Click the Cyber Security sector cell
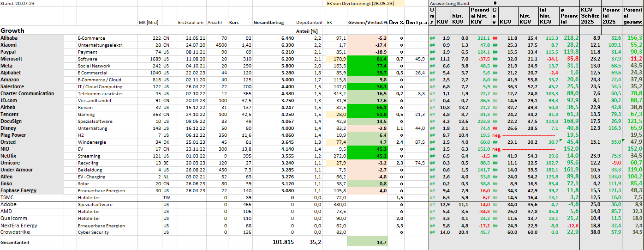Viewport: 644px width, 250px height. [x=107, y=232]
